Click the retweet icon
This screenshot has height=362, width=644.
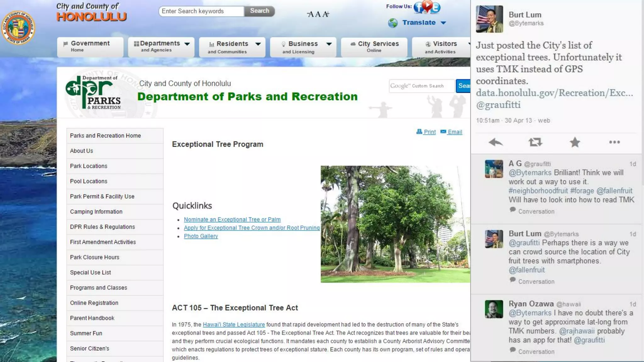pyautogui.click(x=535, y=142)
